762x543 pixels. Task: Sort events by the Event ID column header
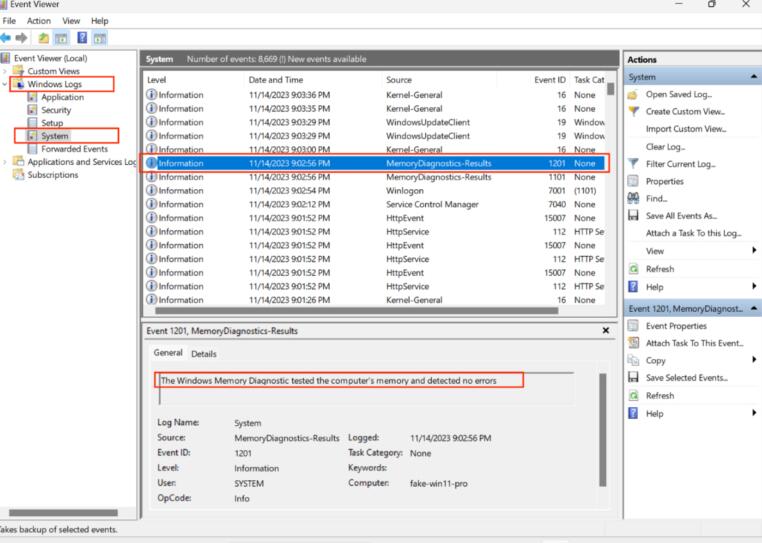coord(550,79)
